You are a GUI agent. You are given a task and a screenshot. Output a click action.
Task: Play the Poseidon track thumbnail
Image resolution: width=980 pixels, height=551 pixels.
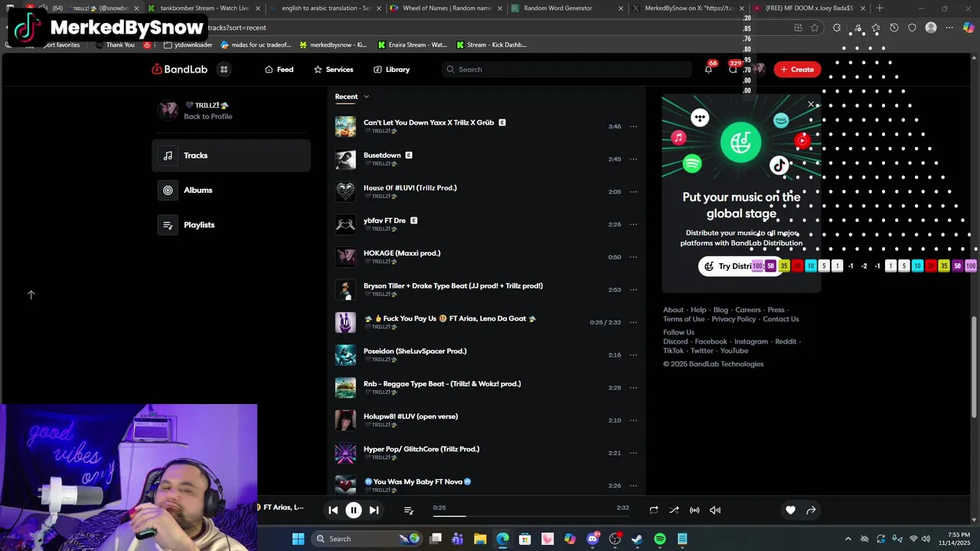(x=345, y=355)
